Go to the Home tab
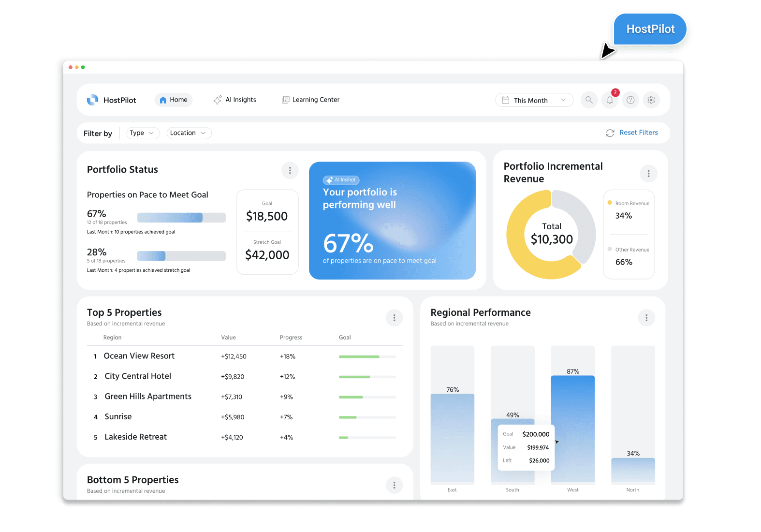 (174, 100)
